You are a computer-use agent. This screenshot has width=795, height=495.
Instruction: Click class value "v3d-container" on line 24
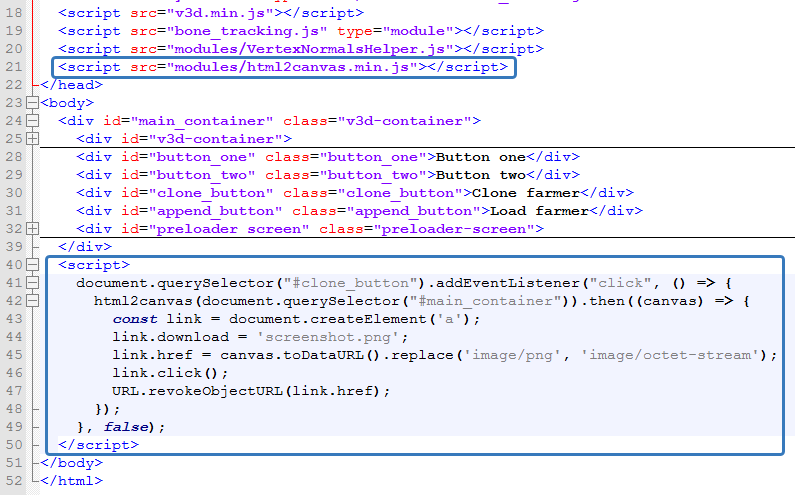(x=404, y=121)
